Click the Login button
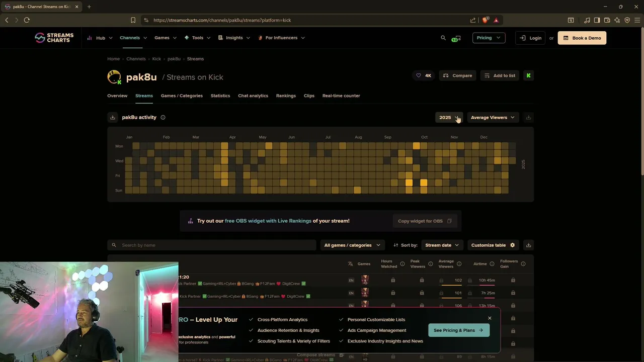 [x=530, y=38]
